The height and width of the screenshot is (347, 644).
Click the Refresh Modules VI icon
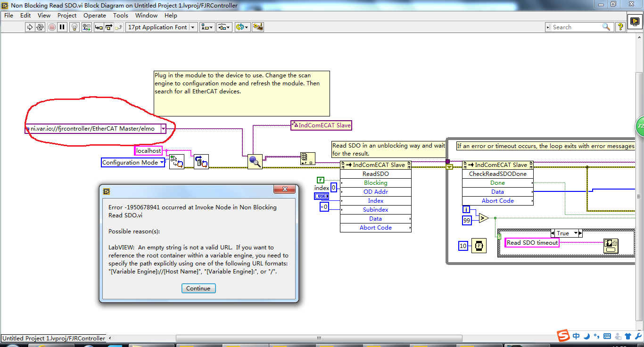(x=201, y=162)
